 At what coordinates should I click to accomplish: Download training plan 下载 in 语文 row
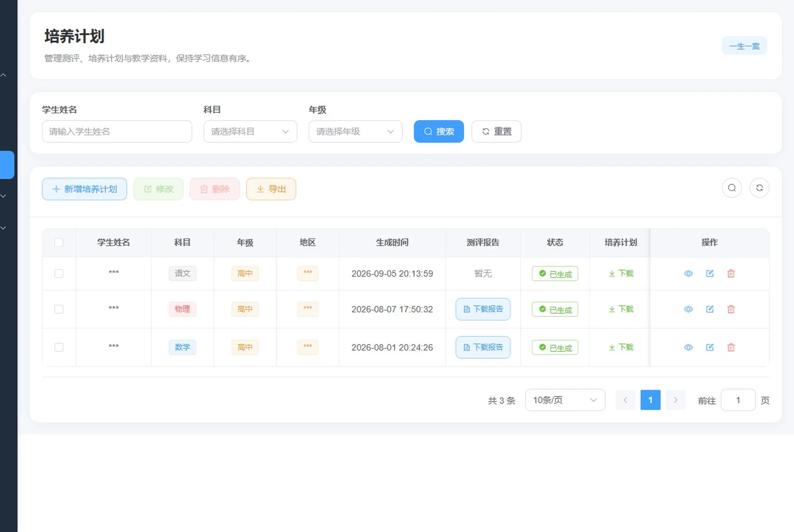621,273
